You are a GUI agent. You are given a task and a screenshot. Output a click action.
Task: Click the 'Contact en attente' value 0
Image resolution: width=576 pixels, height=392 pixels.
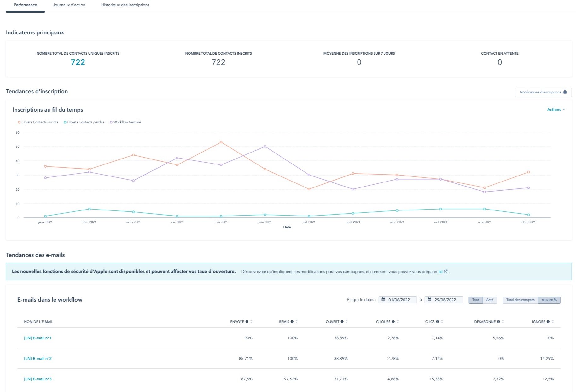[500, 62]
